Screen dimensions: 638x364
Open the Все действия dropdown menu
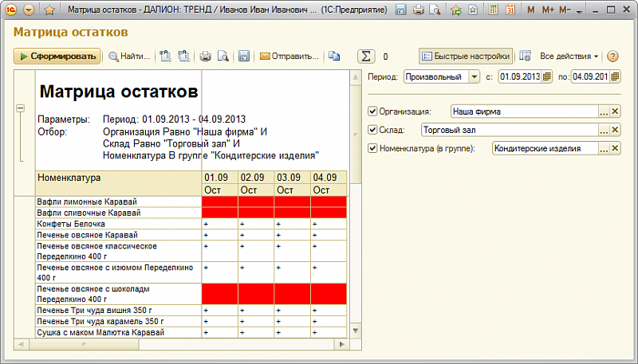tap(569, 57)
